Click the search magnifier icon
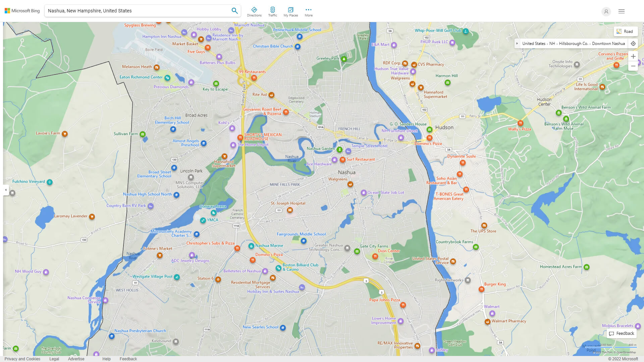Viewport: 644px width, 362px height. [234, 11]
